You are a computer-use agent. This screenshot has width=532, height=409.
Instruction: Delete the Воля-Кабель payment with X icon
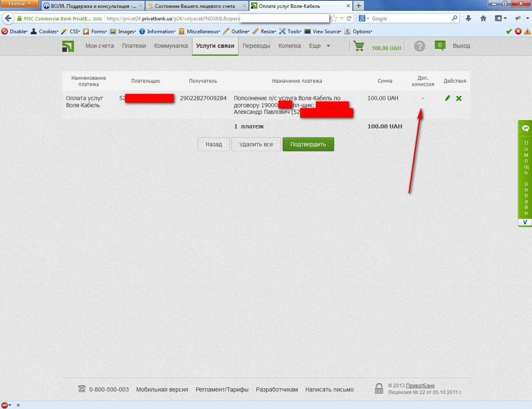[459, 98]
